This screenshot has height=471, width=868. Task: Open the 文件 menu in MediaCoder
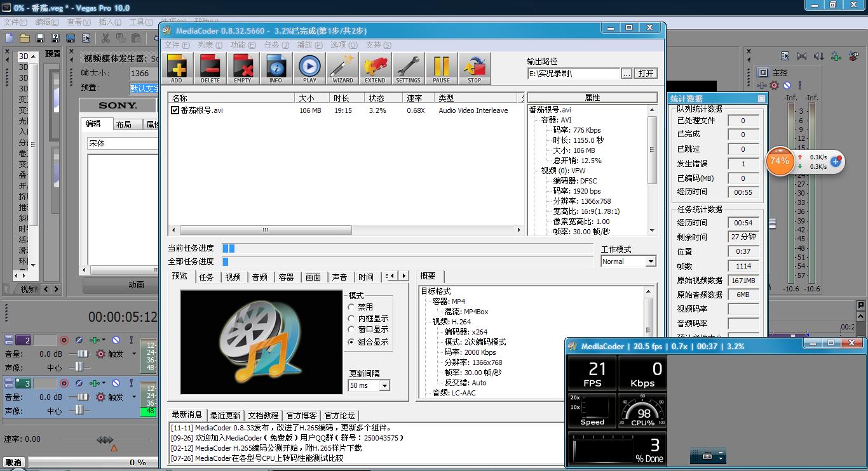point(177,45)
